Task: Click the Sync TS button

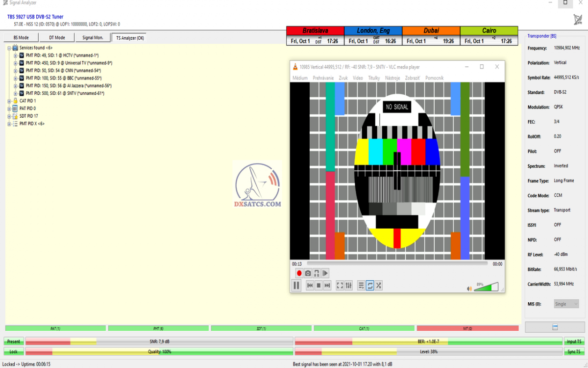Action: pyautogui.click(x=574, y=352)
